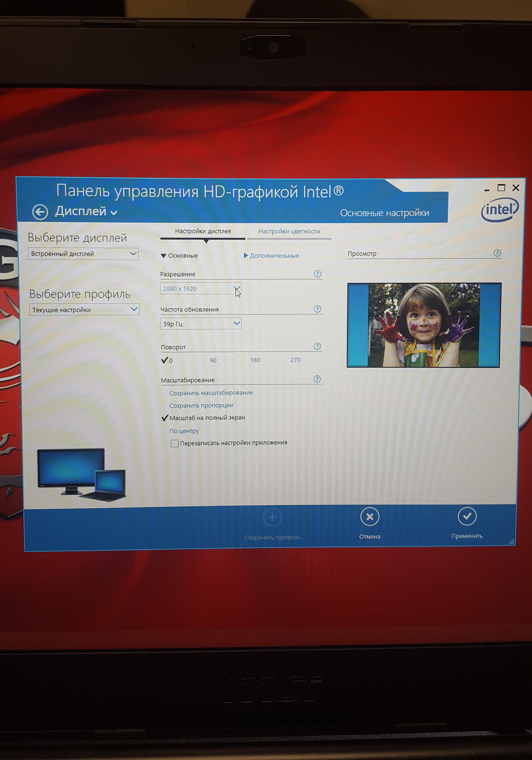Select Сохранить масштабирование option
This screenshot has height=760, width=532.
[211, 393]
